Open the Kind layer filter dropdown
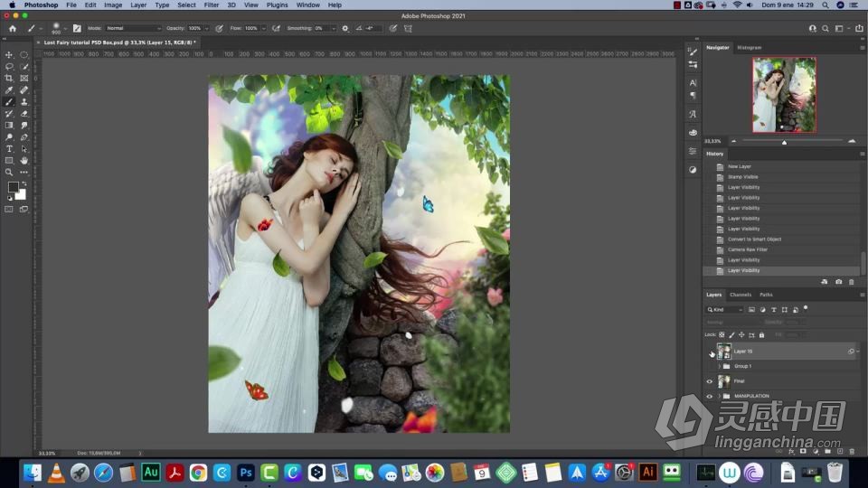 [723, 309]
